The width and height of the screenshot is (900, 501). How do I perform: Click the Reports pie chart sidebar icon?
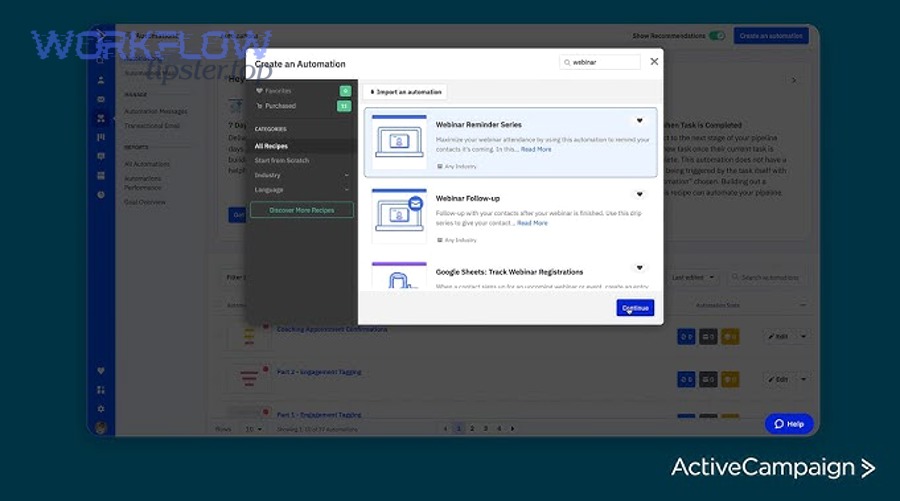tap(101, 195)
